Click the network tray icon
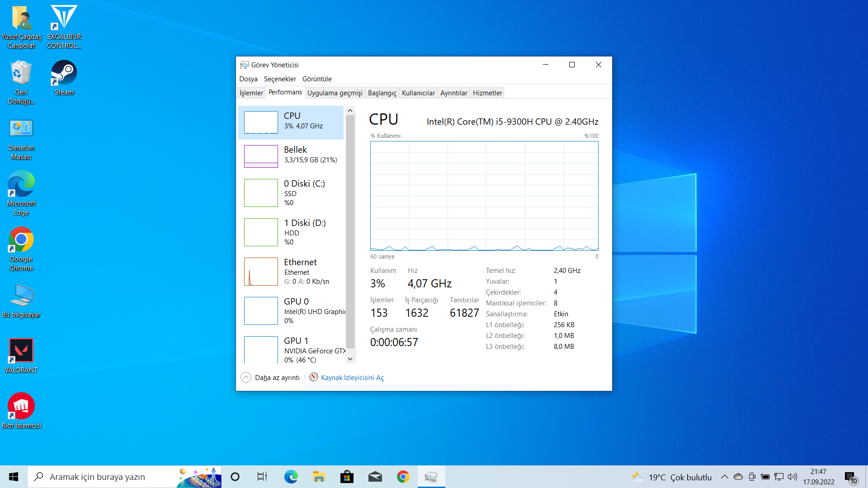 click(x=779, y=477)
